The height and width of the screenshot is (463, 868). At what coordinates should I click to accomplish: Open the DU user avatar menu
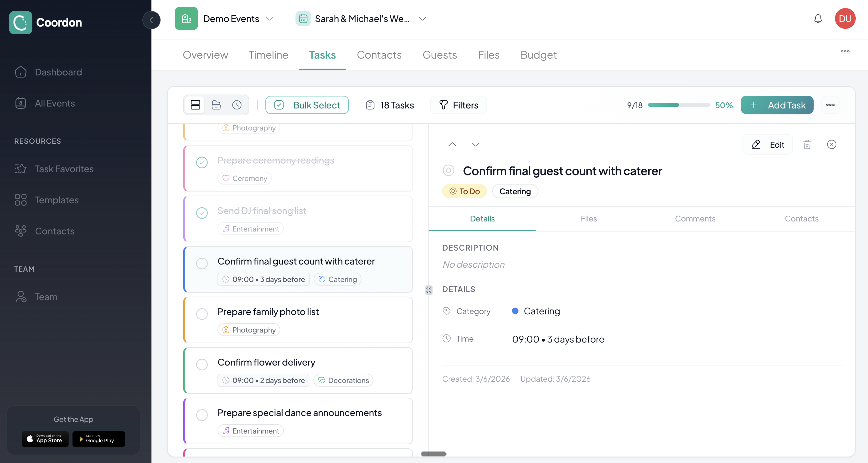click(845, 18)
